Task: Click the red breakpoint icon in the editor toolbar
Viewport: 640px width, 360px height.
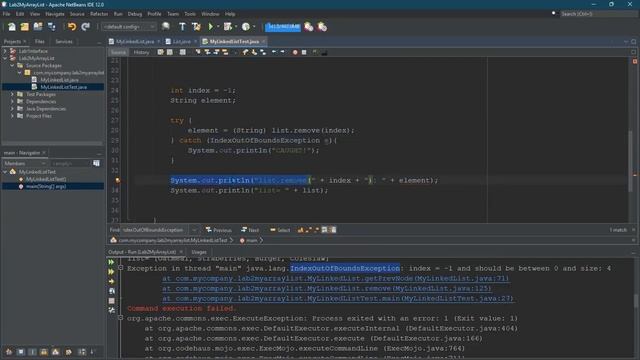Action: tap(295, 52)
